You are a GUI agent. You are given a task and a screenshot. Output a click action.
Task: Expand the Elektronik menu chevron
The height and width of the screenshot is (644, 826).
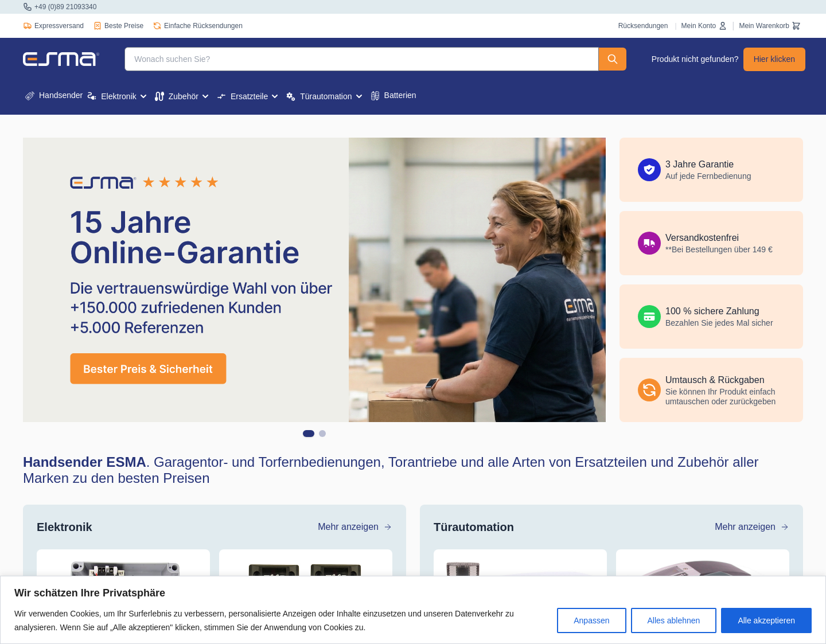143,96
